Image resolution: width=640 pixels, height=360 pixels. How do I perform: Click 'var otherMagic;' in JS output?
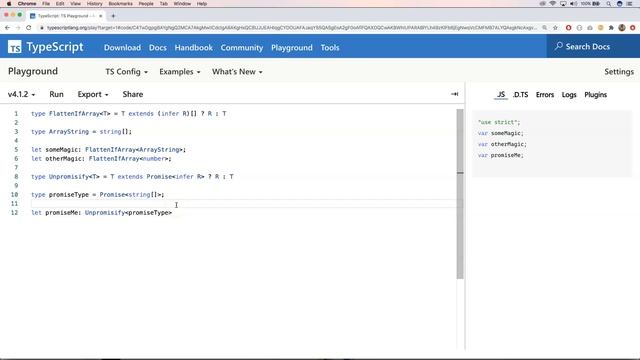click(502, 144)
